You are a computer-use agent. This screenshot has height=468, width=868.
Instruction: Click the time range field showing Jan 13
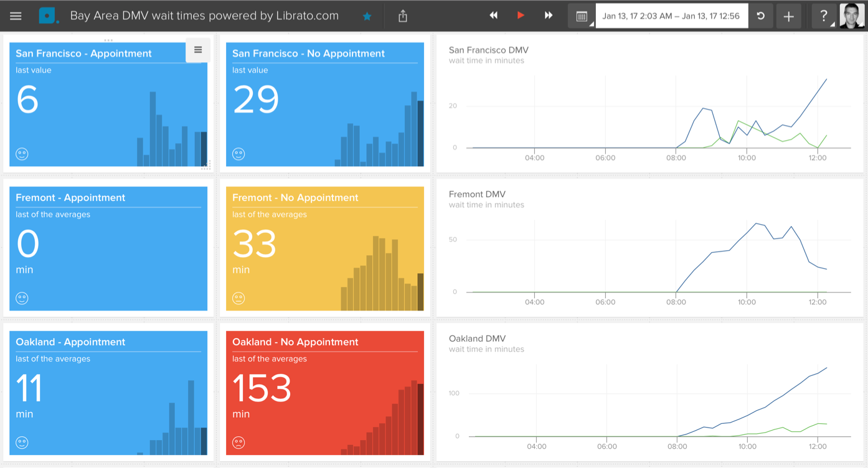671,16
